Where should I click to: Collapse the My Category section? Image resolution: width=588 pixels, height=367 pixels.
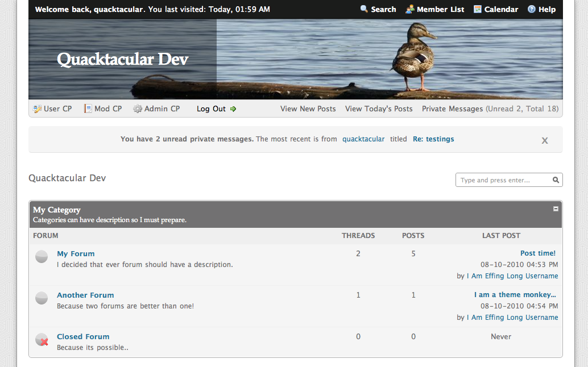[x=556, y=209]
